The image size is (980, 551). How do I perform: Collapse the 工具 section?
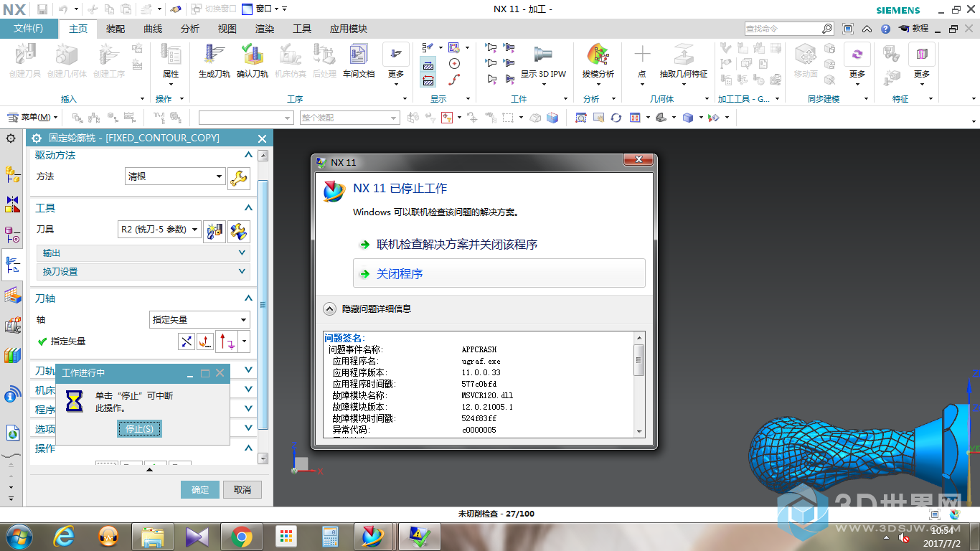pyautogui.click(x=248, y=208)
